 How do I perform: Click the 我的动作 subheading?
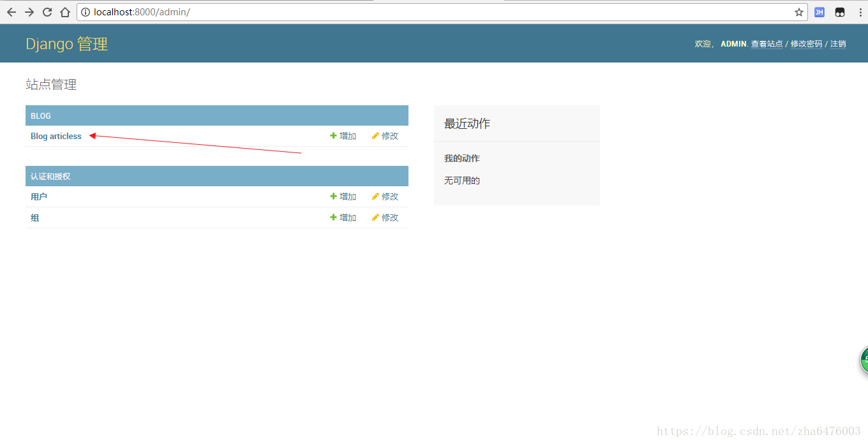[462, 158]
